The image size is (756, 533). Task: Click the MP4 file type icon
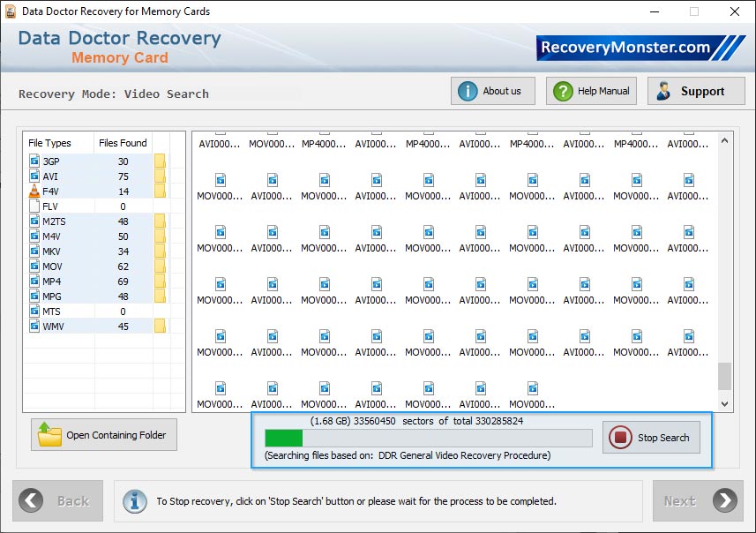point(33,281)
